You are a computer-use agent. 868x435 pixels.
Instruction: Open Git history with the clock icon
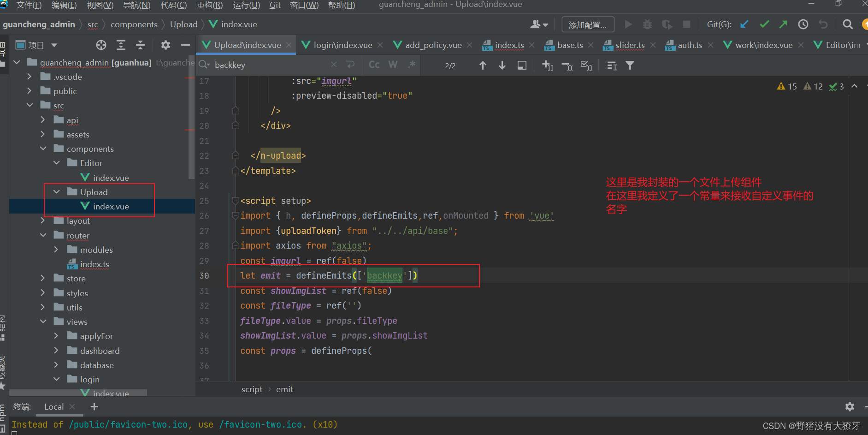pos(803,24)
